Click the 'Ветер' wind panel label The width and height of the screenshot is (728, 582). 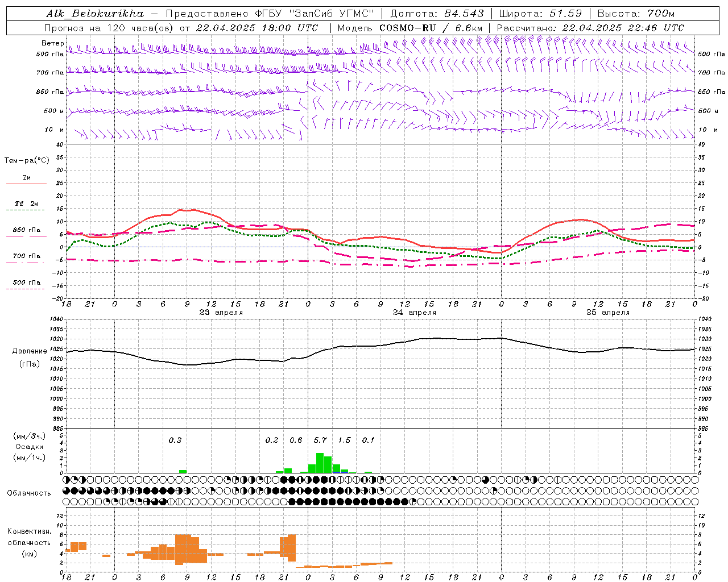[x=53, y=43]
